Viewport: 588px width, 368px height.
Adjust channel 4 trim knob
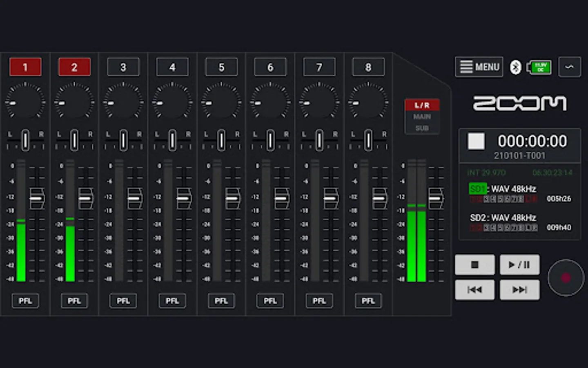[172, 102]
